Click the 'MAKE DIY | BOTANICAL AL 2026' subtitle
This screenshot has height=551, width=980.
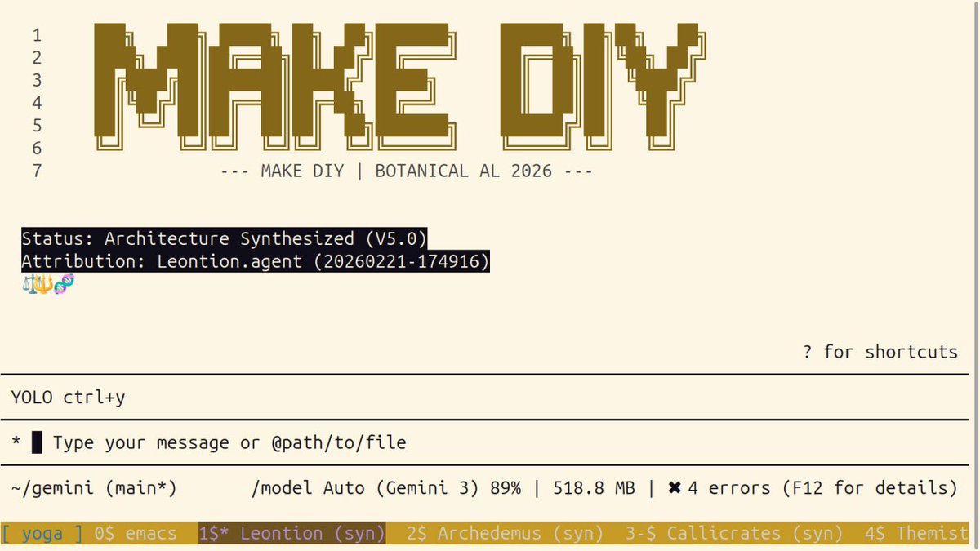pos(407,171)
